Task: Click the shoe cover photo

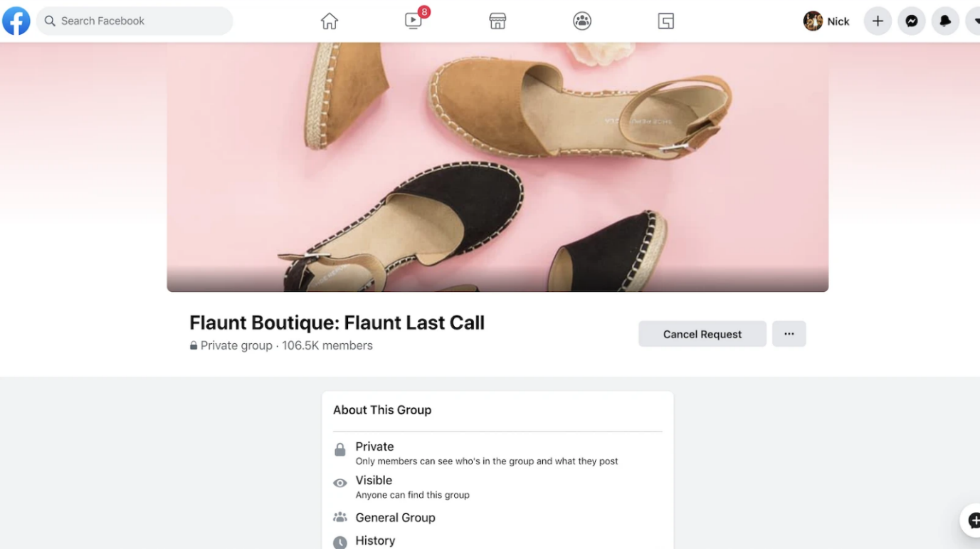Action: (x=497, y=167)
